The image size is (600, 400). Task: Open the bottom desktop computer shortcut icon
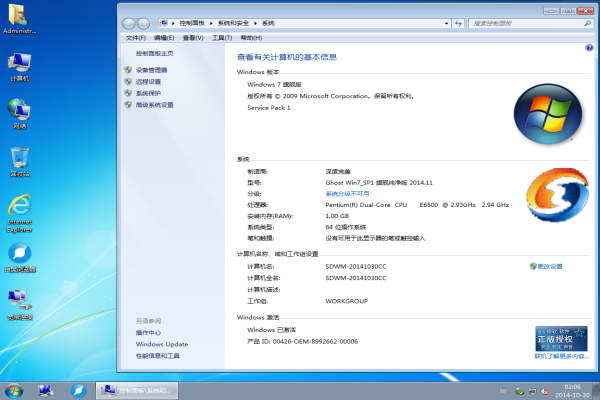20,305
